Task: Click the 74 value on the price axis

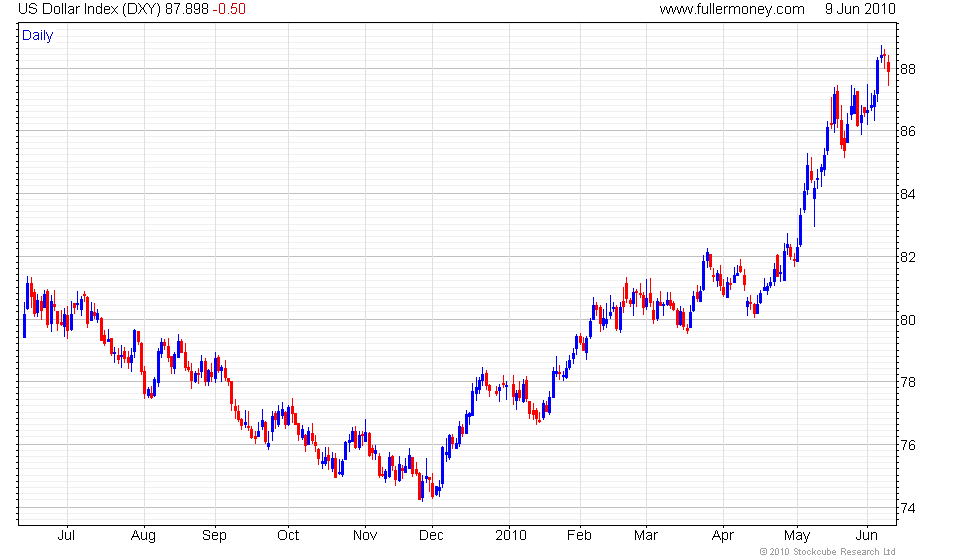Action: pos(908,509)
